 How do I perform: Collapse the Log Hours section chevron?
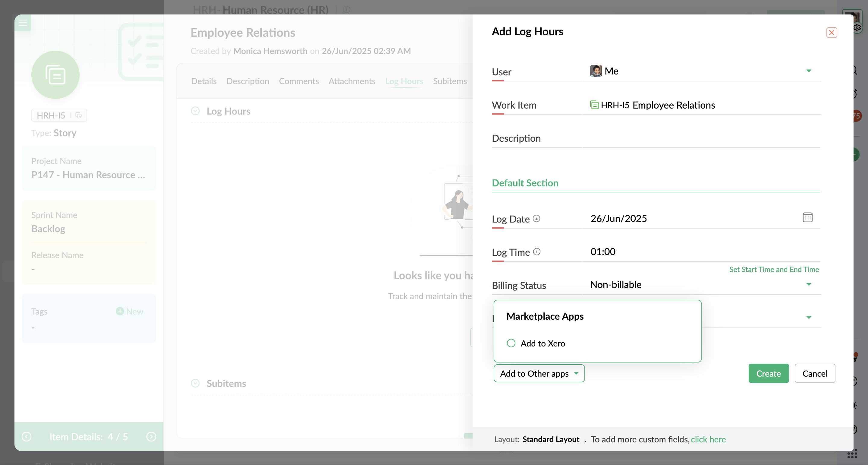pos(195,111)
